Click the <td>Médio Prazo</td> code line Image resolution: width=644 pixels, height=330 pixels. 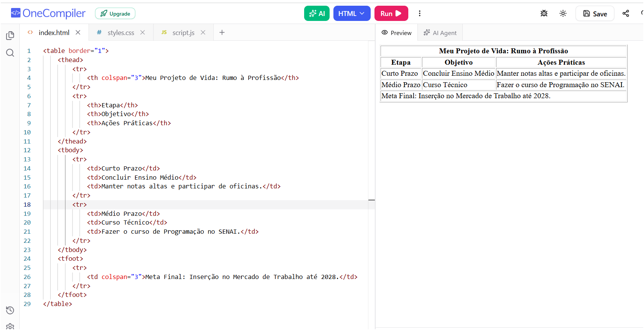pyautogui.click(x=124, y=214)
